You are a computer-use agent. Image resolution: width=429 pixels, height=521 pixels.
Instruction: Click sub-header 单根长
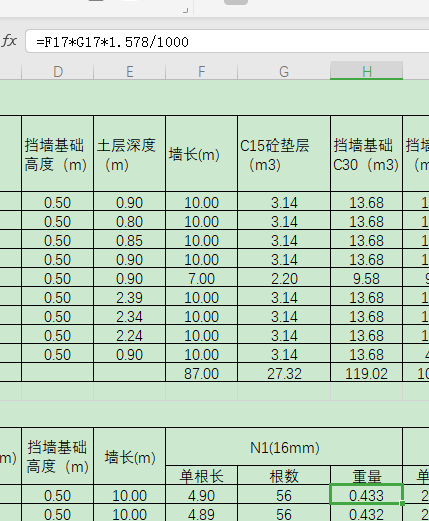click(x=202, y=476)
